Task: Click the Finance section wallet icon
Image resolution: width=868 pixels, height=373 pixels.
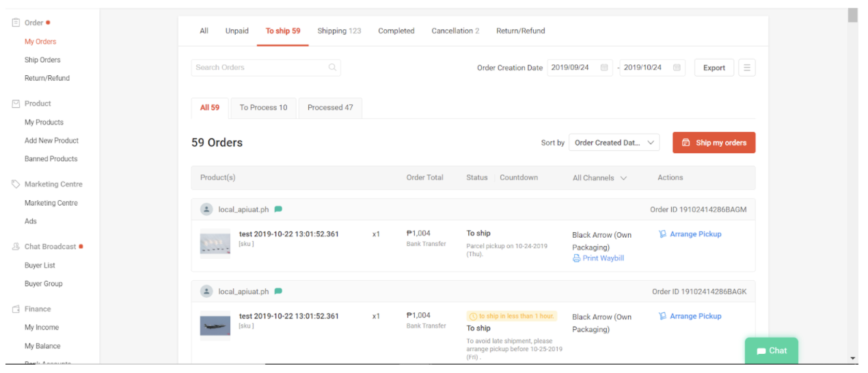Action: pyautogui.click(x=16, y=309)
